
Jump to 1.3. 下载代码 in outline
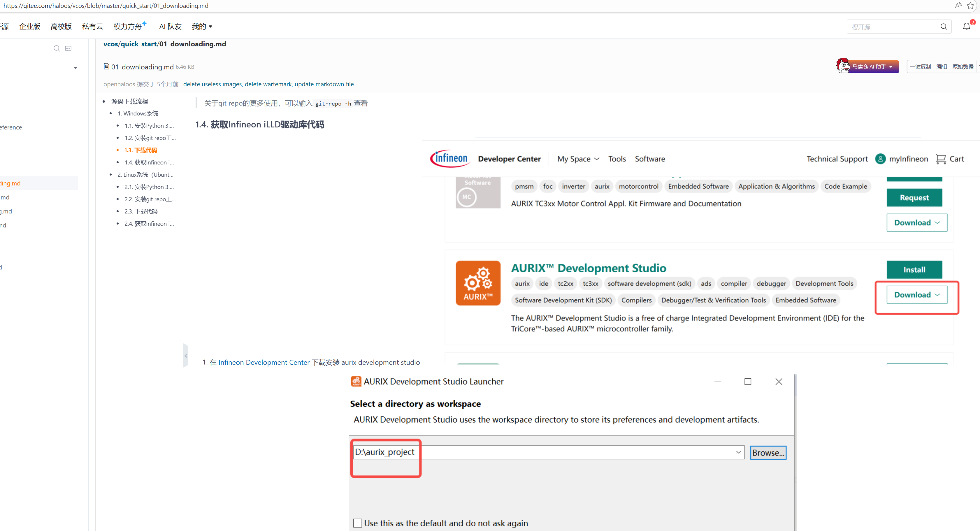click(x=140, y=150)
